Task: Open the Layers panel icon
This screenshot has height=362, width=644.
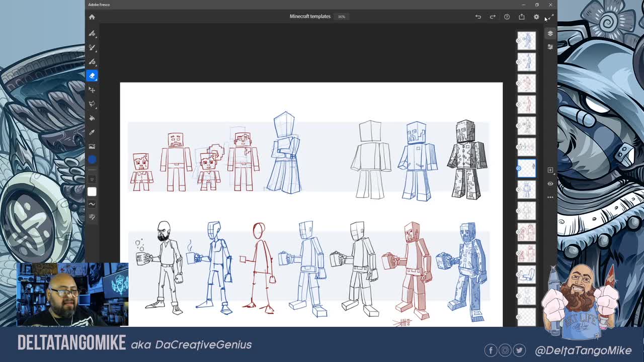Action: tap(550, 33)
